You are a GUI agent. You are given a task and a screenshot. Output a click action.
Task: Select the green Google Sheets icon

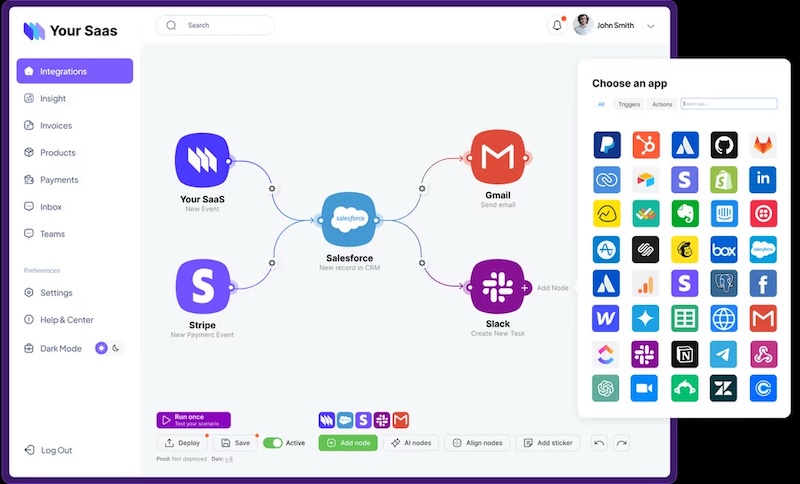coord(685,318)
